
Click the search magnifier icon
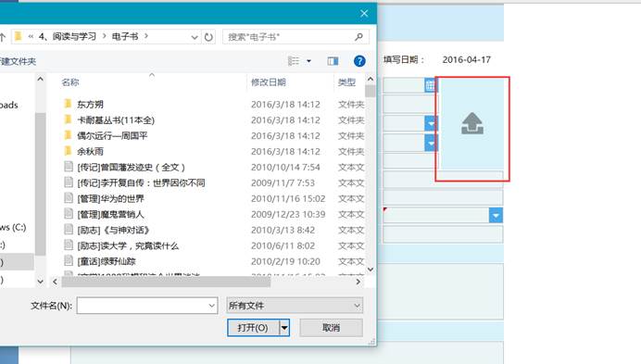[358, 37]
